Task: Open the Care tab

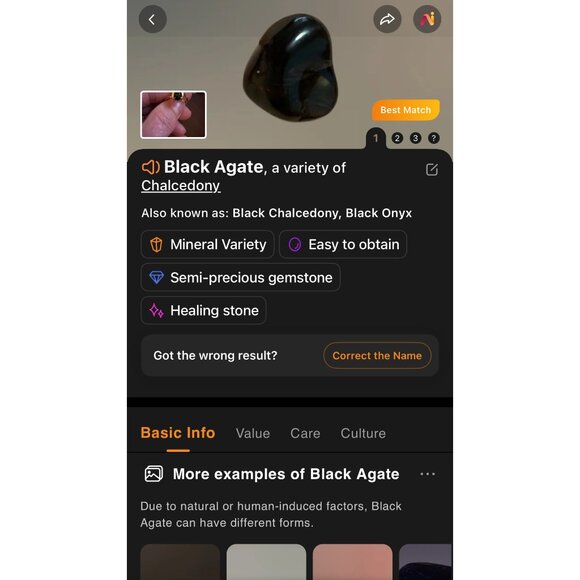Action: [x=305, y=433]
